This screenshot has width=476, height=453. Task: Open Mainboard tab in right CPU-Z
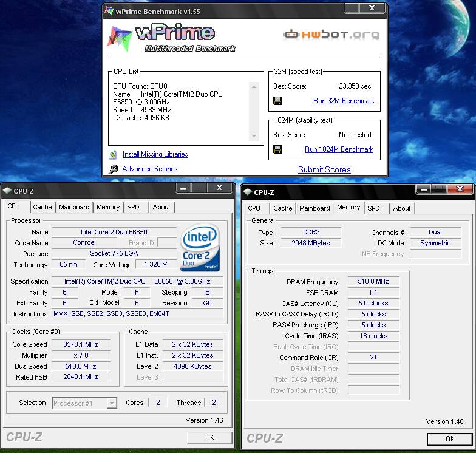point(314,208)
